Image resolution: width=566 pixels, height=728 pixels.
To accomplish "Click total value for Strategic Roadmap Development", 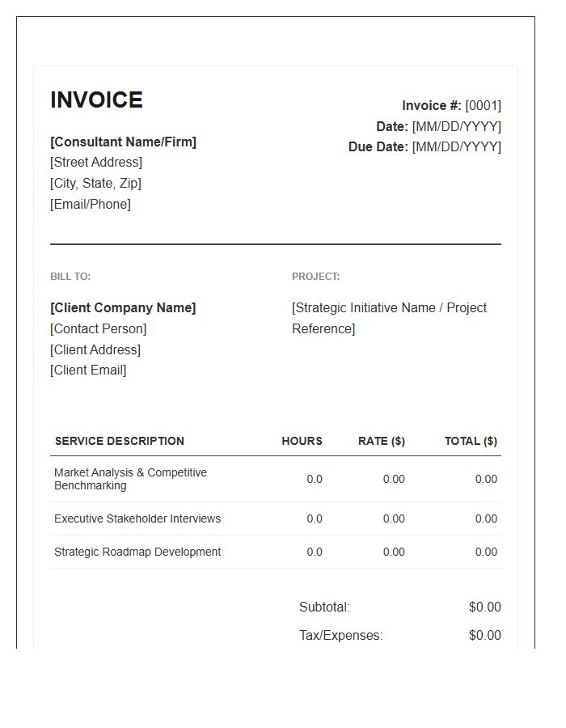I will [x=486, y=552].
